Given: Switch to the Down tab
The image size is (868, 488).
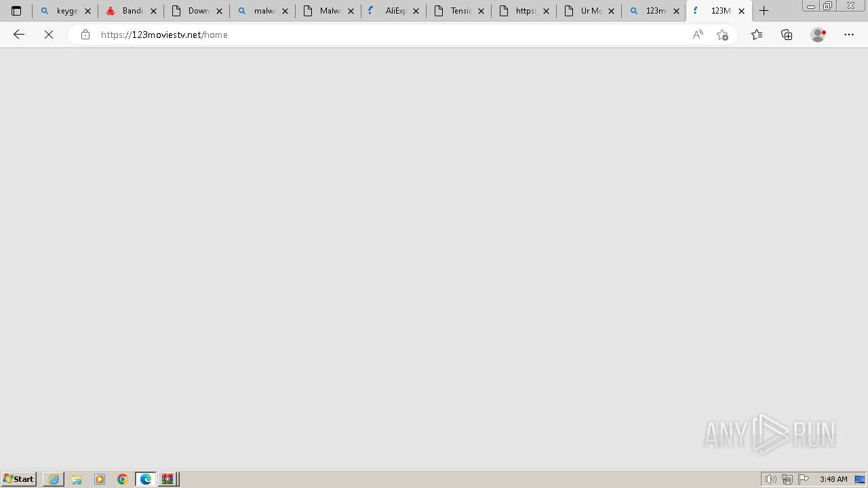Looking at the screenshot, I should pos(196,11).
